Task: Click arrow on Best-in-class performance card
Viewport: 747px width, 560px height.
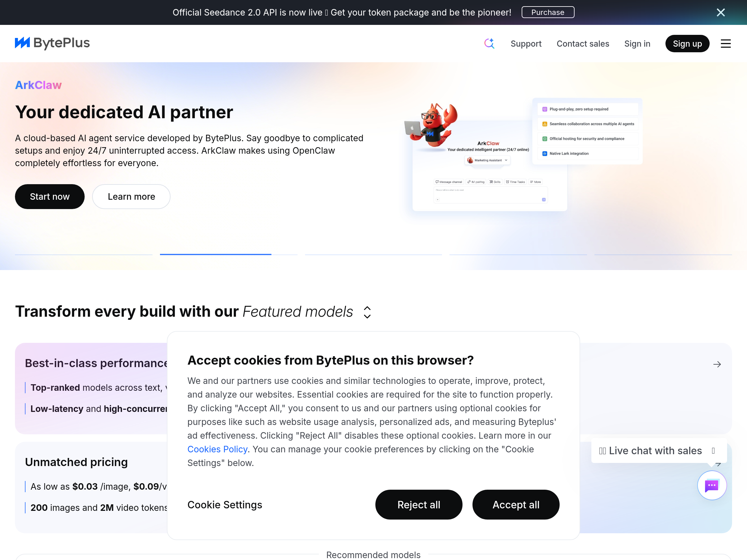Action: (716, 364)
